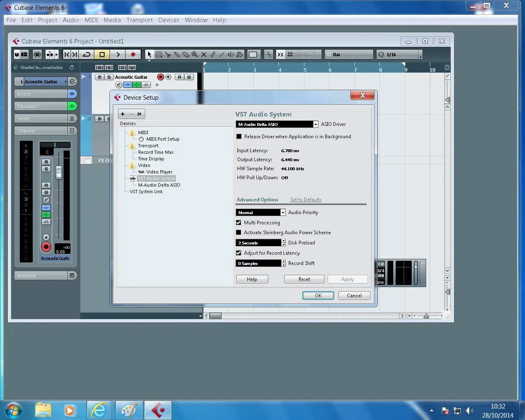
Task: Enable Activate Steinberg Audio Power Scheme
Action: pos(239,233)
